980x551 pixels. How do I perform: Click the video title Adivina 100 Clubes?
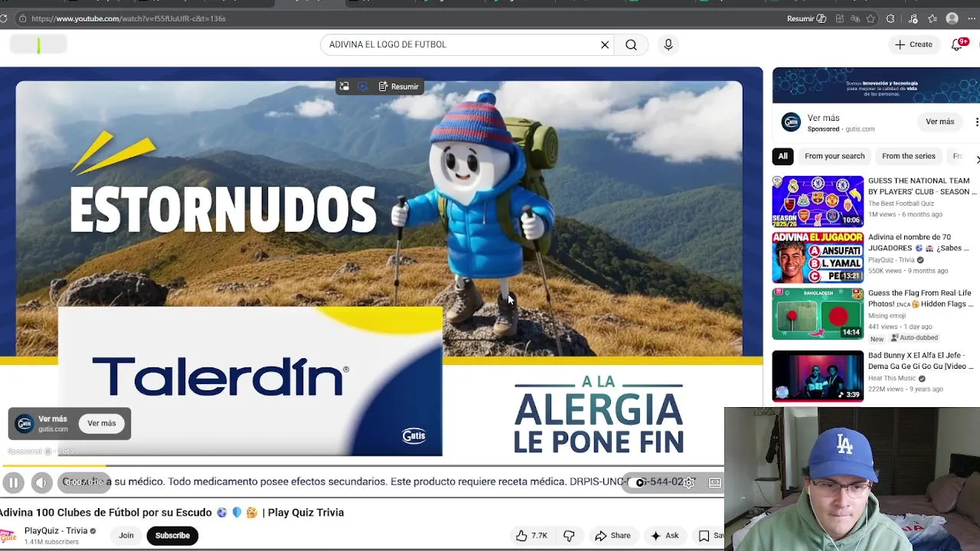point(171,513)
